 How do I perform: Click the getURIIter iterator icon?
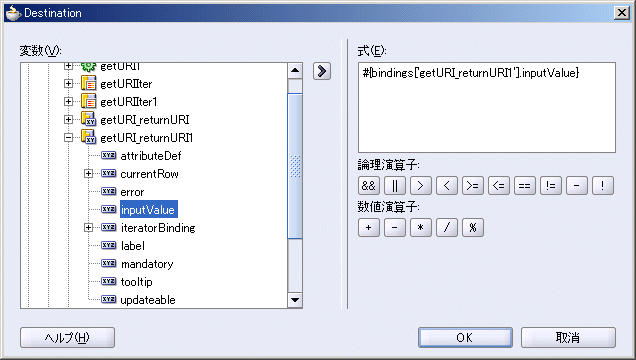pos(88,84)
